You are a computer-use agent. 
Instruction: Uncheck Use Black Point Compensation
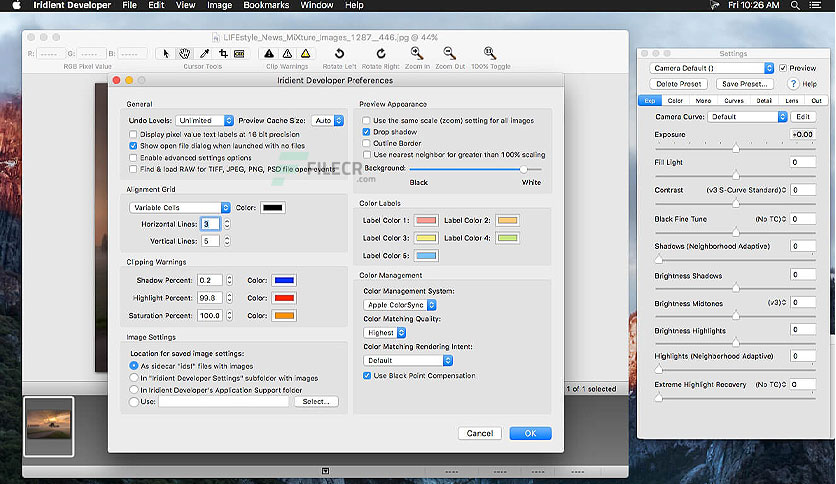[367, 376]
